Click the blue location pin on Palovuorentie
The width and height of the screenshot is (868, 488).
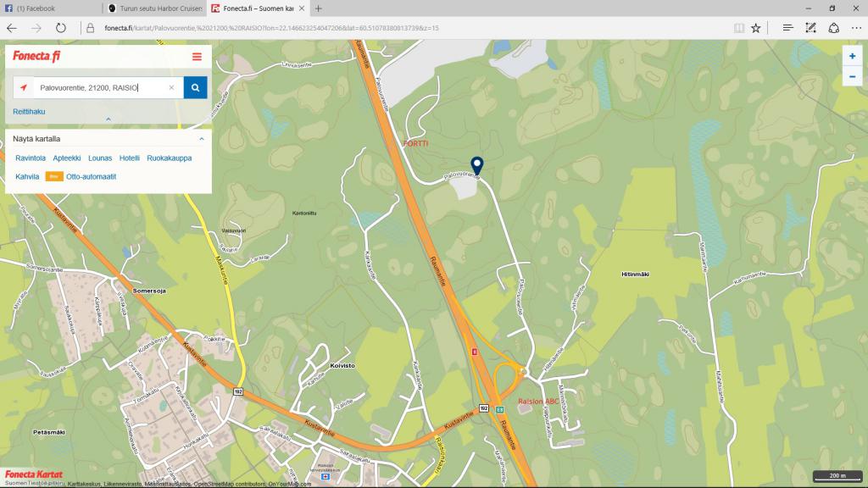click(x=476, y=165)
